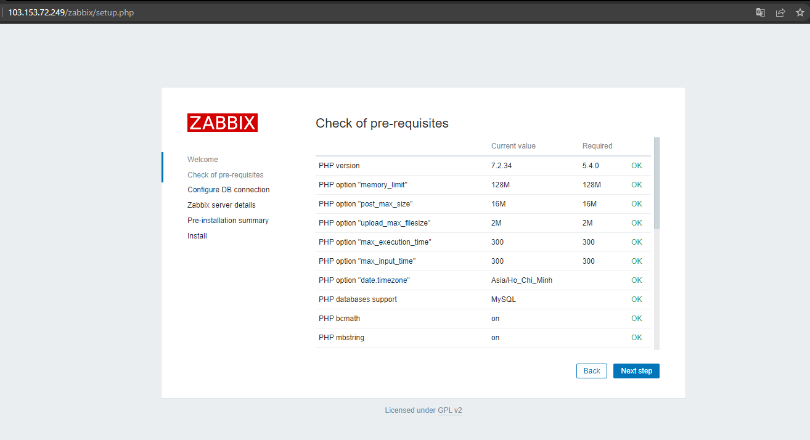This screenshot has height=440, width=810.
Task: Open the GPL v2 license link
Action: [450, 410]
